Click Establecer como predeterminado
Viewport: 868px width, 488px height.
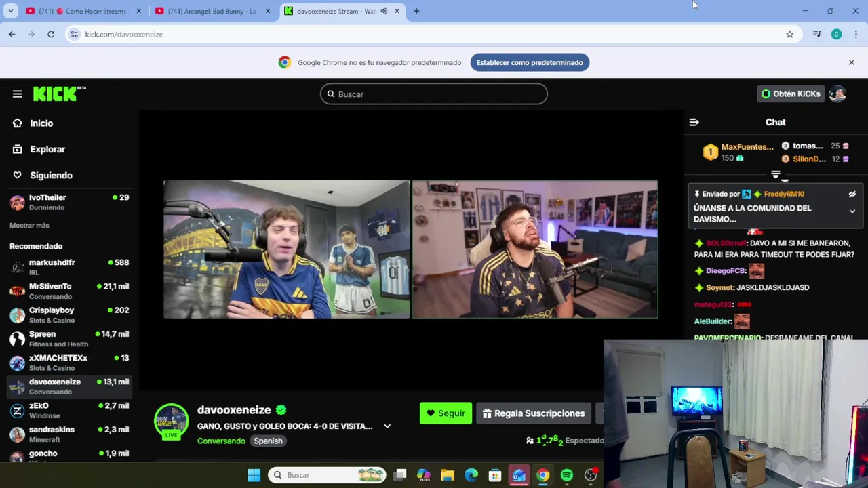coord(530,62)
